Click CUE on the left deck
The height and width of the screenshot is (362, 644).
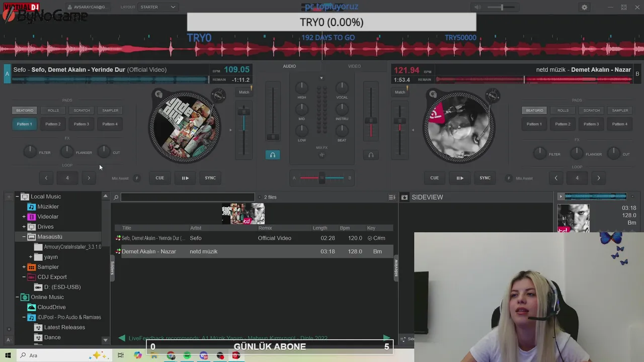(159, 178)
